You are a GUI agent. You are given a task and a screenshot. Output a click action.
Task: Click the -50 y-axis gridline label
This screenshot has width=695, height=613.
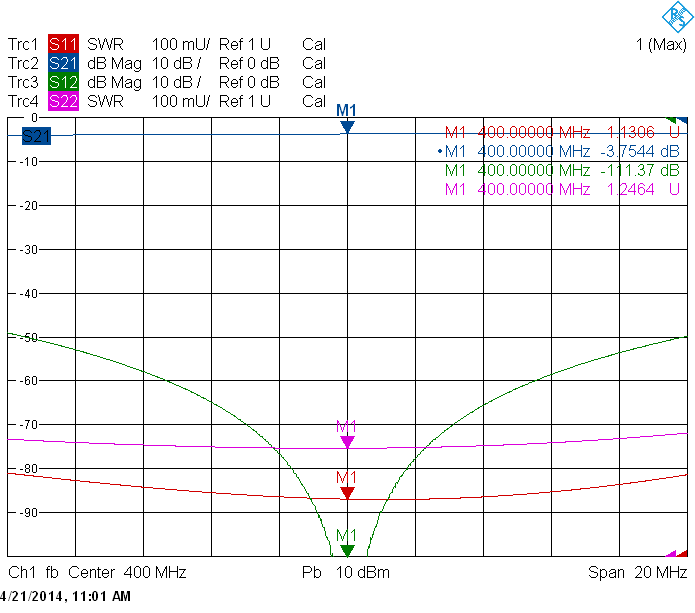click(28, 338)
